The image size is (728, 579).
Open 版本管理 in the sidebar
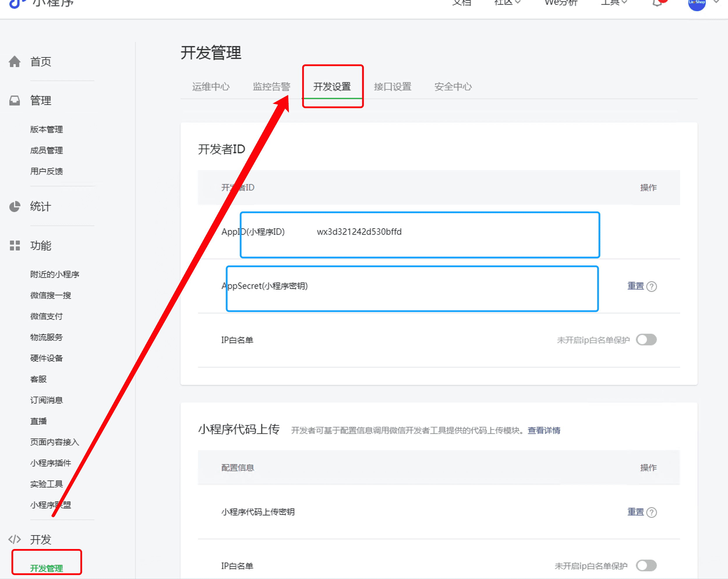46,129
